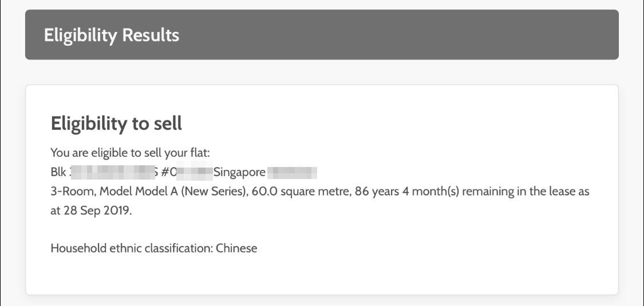644x306 pixels.
Task: Click the word 'sell' in the card heading
Action: tap(167, 124)
